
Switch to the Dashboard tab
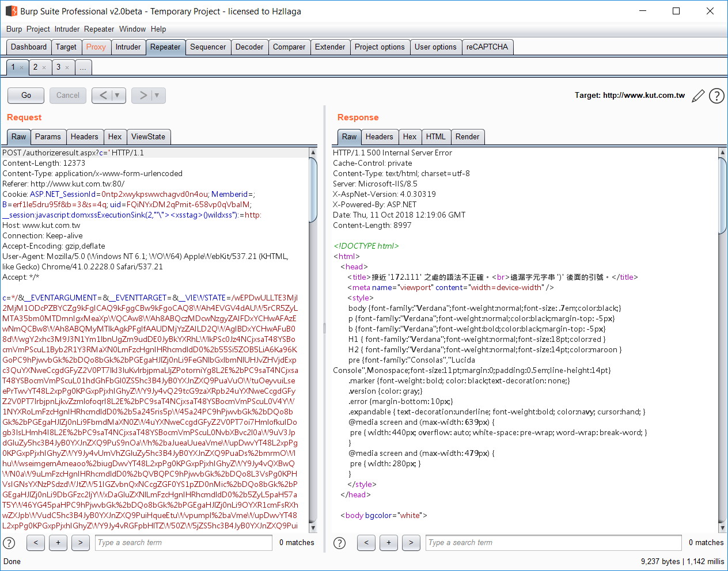coord(29,47)
